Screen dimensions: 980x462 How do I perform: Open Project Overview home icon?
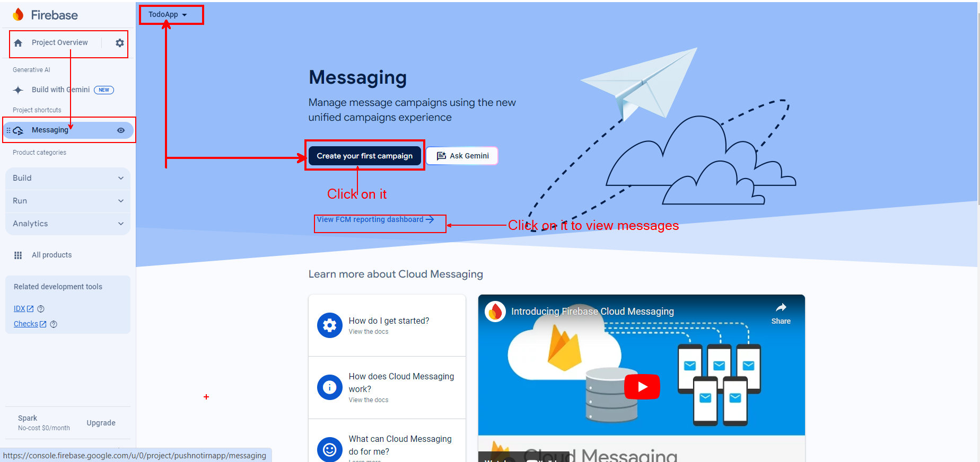pyautogui.click(x=18, y=43)
